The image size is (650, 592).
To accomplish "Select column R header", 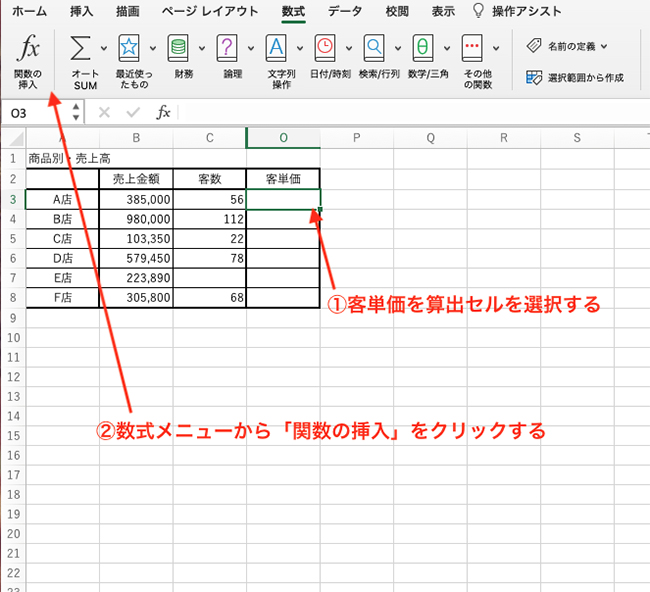I will click(x=504, y=138).
